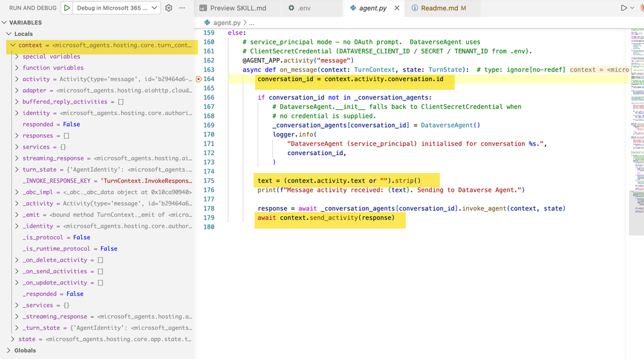Viewport: 644px width, 359px height.
Task: Click the Python icon in agent.py tab
Action: 353,8
